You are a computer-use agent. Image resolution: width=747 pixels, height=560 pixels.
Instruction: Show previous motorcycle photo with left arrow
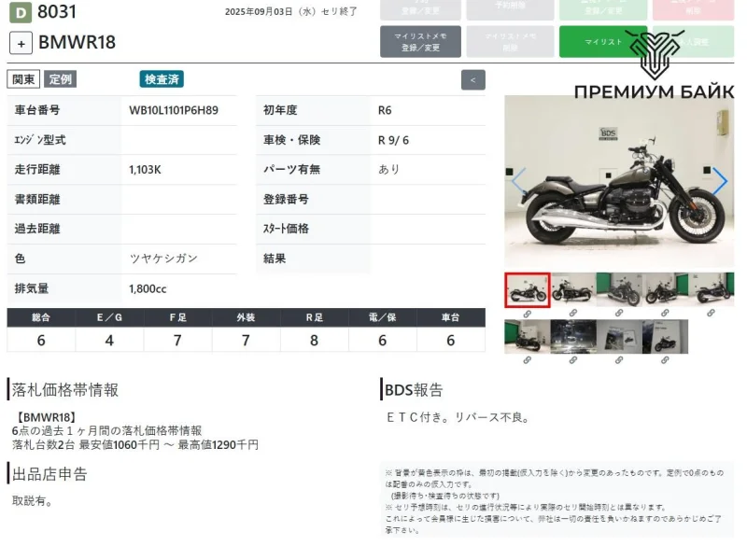tap(518, 181)
